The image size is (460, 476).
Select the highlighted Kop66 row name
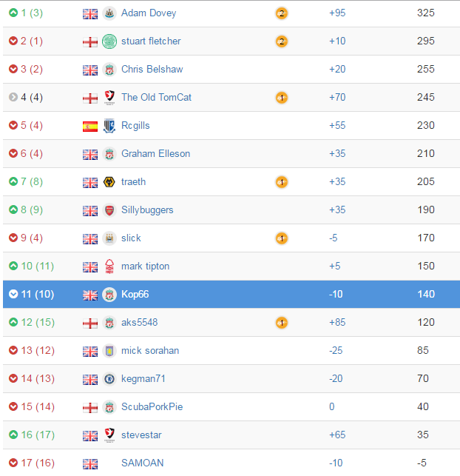135,294
